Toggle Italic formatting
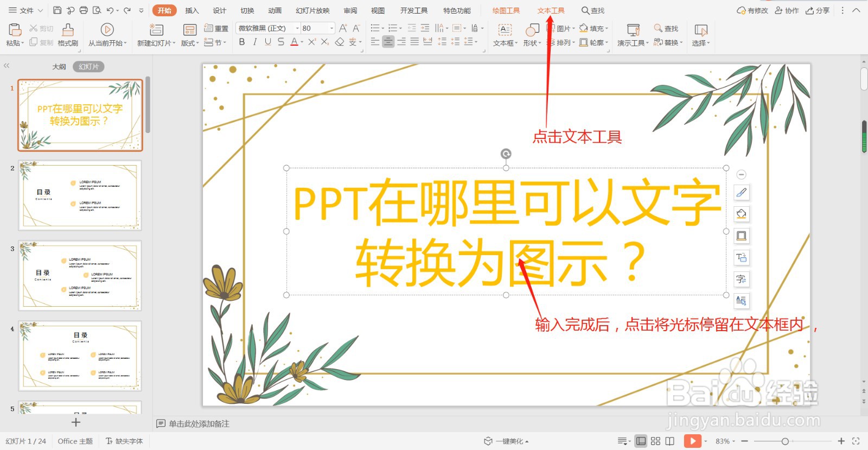The height and width of the screenshot is (450, 868). coord(255,42)
